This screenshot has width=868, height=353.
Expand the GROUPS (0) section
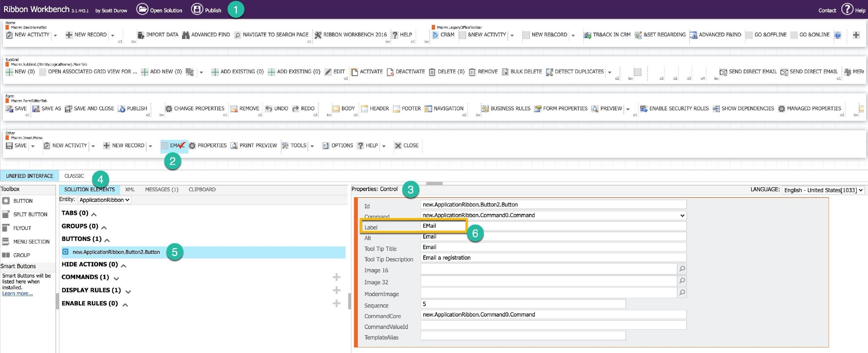click(x=104, y=227)
